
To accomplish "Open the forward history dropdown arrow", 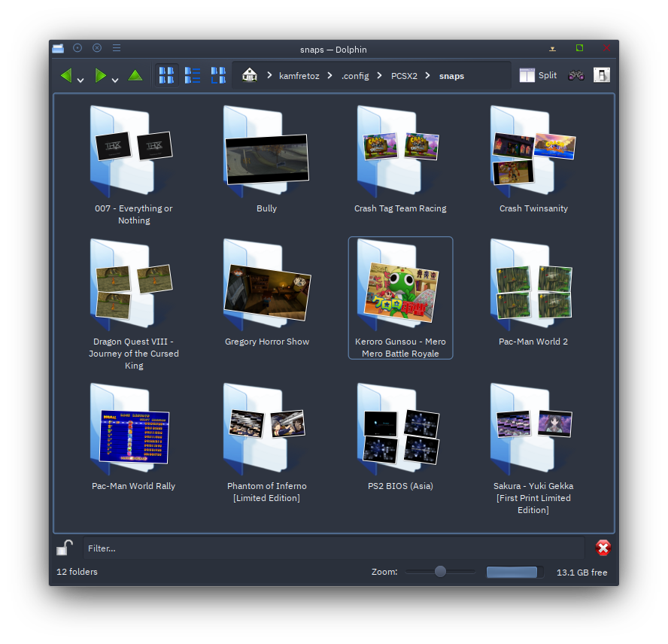I will 115,80.
